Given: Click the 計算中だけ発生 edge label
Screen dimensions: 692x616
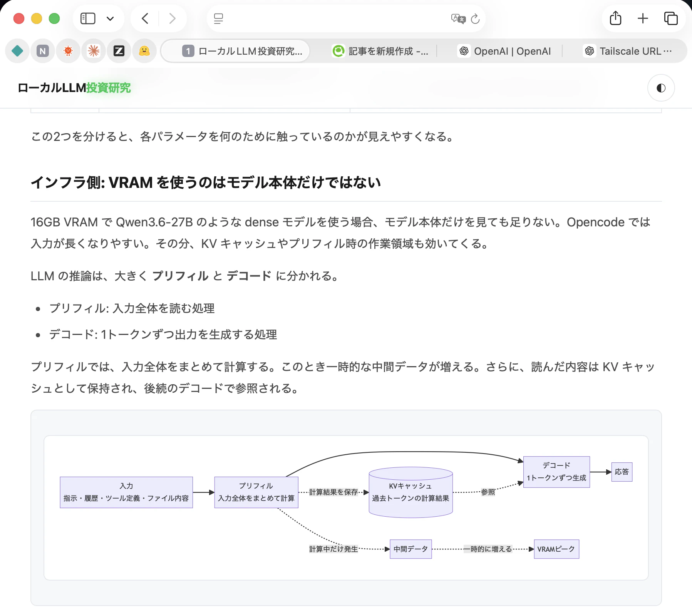Looking at the screenshot, I should tap(333, 549).
